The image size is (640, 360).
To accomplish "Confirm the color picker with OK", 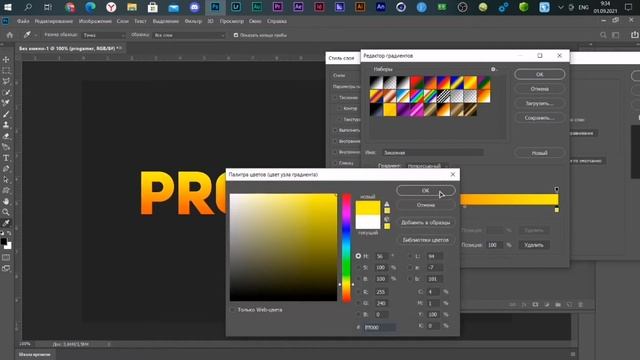I will point(426,191).
